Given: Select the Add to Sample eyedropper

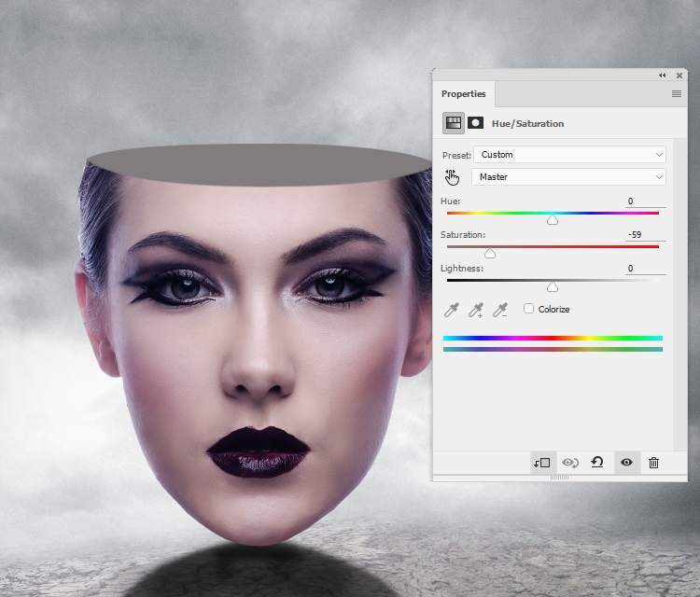Looking at the screenshot, I should (x=476, y=309).
